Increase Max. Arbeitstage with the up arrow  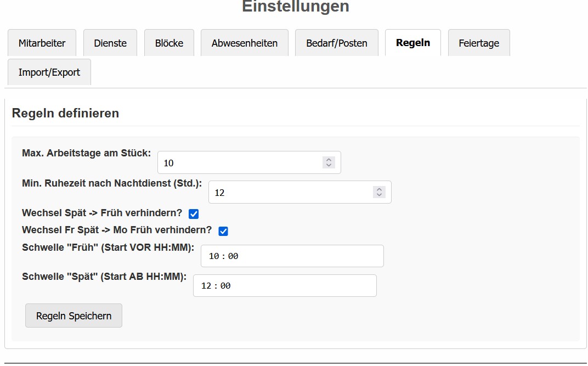tap(329, 160)
